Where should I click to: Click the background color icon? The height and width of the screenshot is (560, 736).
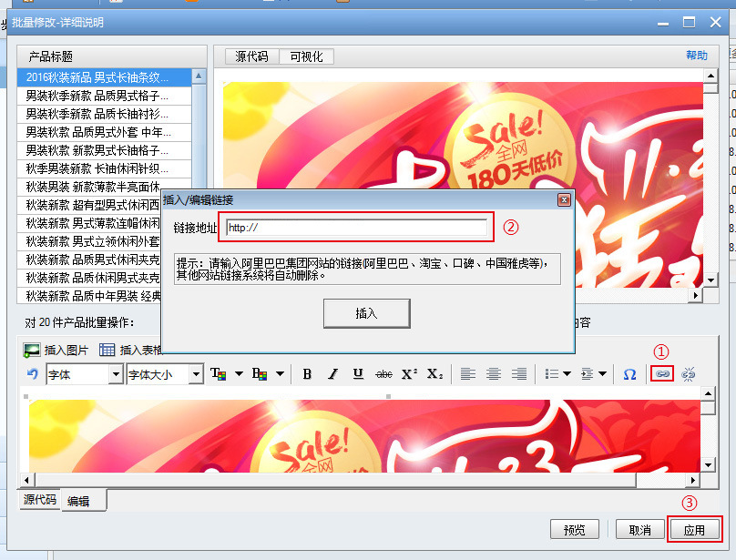point(260,374)
